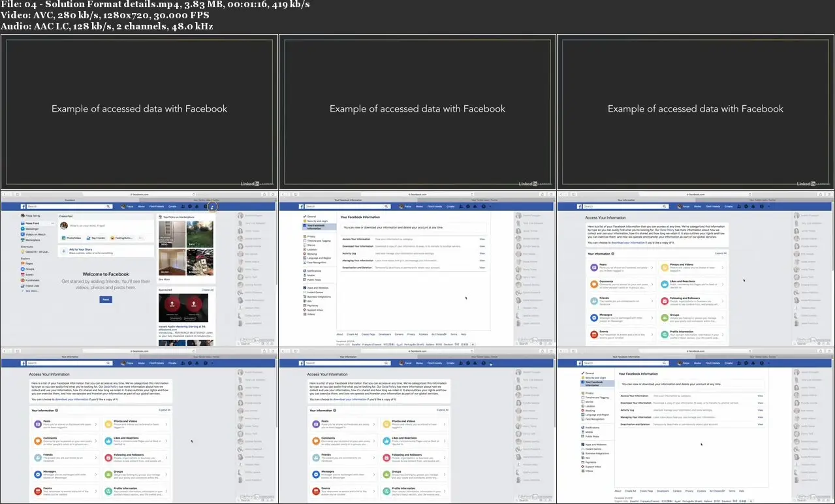Image resolution: width=835 pixels, height=504 pixels.
Task: Expand Comments category in second-row Access Your Information frame
Action: point(622,285)
